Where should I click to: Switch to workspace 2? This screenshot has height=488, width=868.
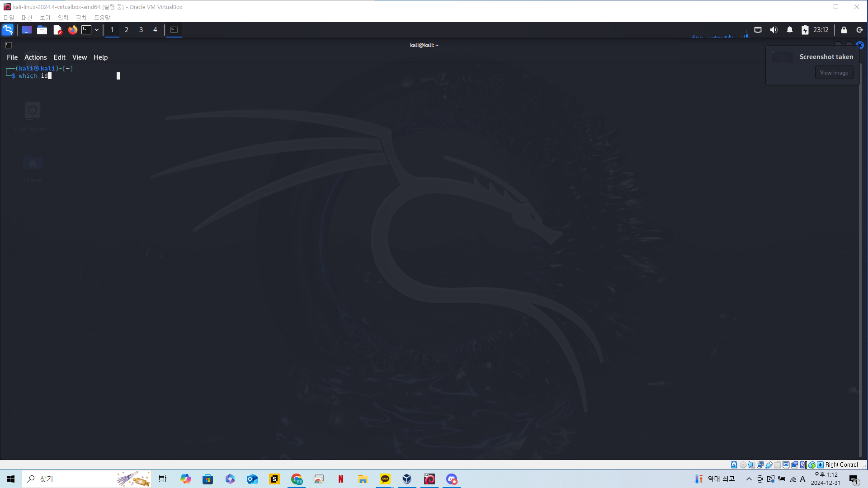tap(127, 30)
